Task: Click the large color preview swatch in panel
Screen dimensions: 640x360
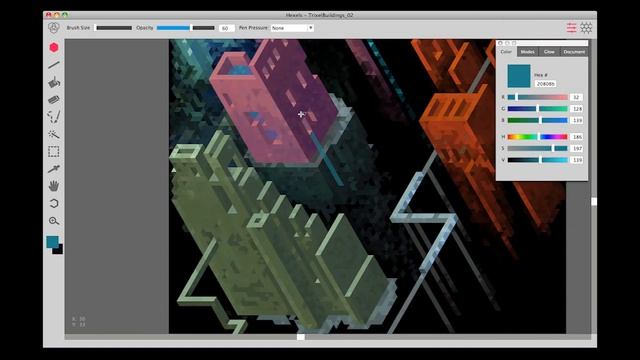Action: click(519, 76)
